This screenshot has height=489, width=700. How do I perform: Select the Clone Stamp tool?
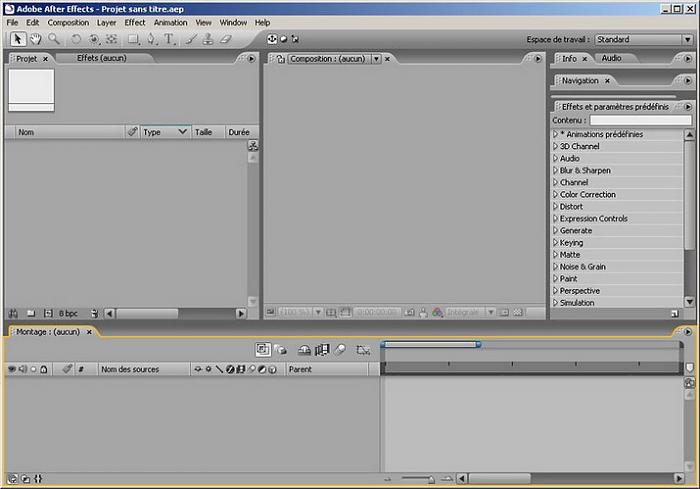tap(208, 39)
